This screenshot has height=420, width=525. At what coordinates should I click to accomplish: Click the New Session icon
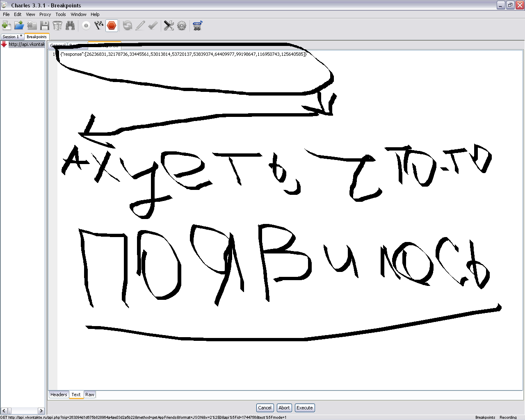point(7,26)
